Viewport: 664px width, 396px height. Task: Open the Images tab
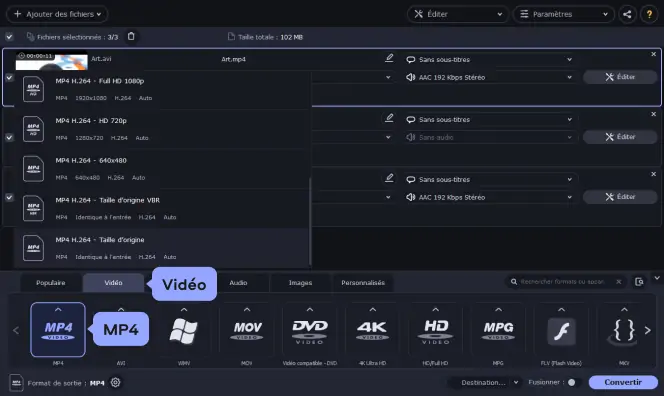pyautogui.click(x=300, y=283)
